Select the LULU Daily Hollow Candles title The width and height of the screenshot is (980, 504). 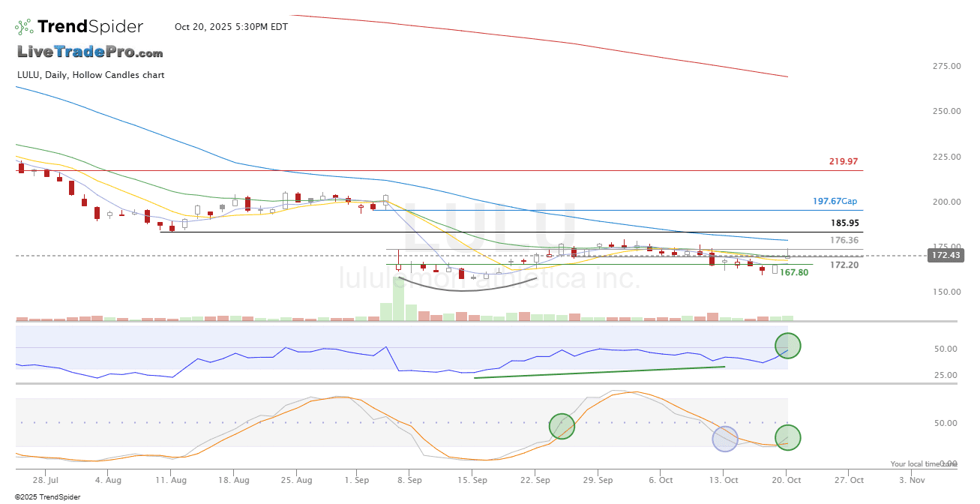(x=91, y=75)
